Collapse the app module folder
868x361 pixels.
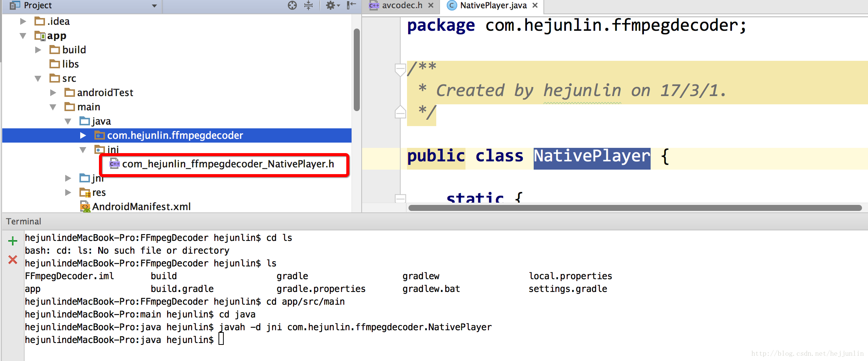coord(23,36)
